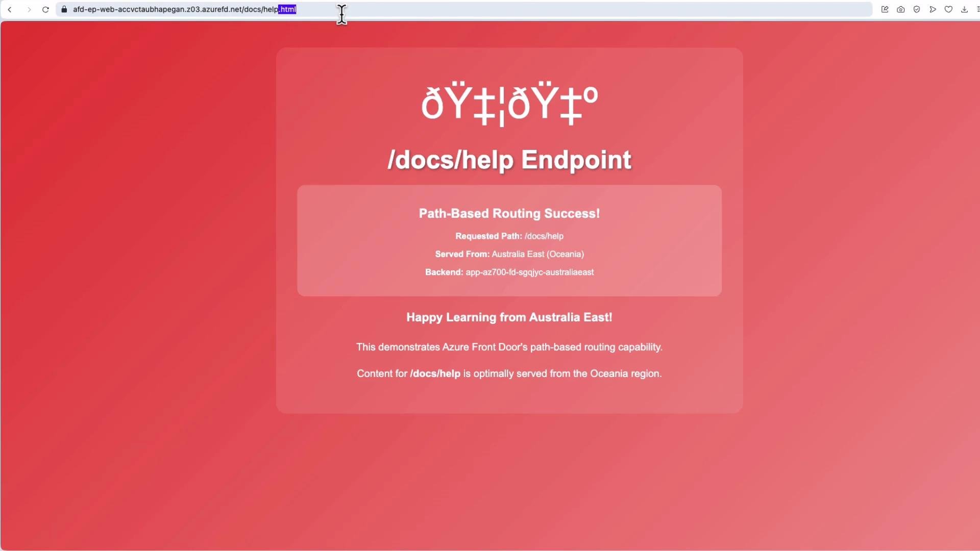Screen dimensions: 980x551
Task: Open the Easy Setup sliders icon
Action: (977, 9)
